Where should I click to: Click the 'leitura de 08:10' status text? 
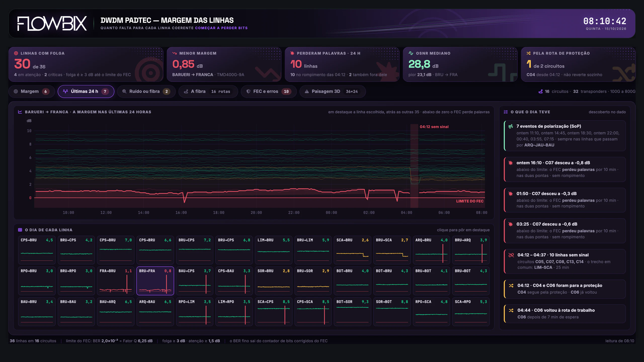pyautogui.click(x=620, y=341)
